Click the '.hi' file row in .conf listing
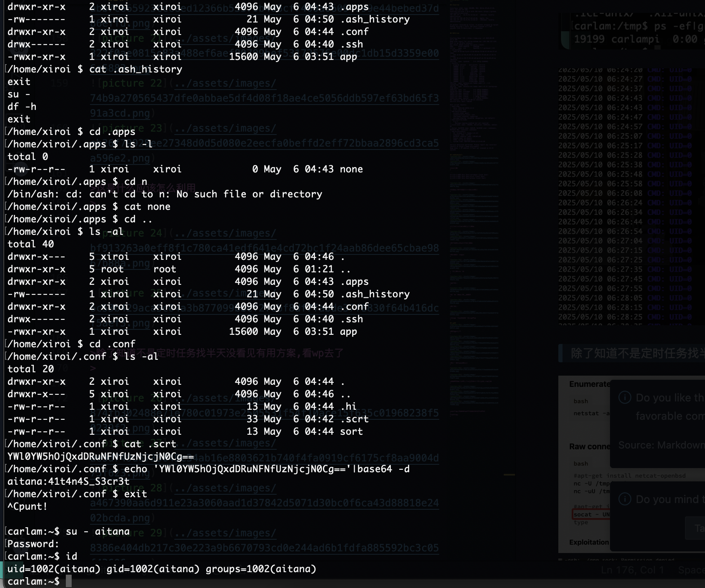Screen dimensions: 705x588 [182, 406]
